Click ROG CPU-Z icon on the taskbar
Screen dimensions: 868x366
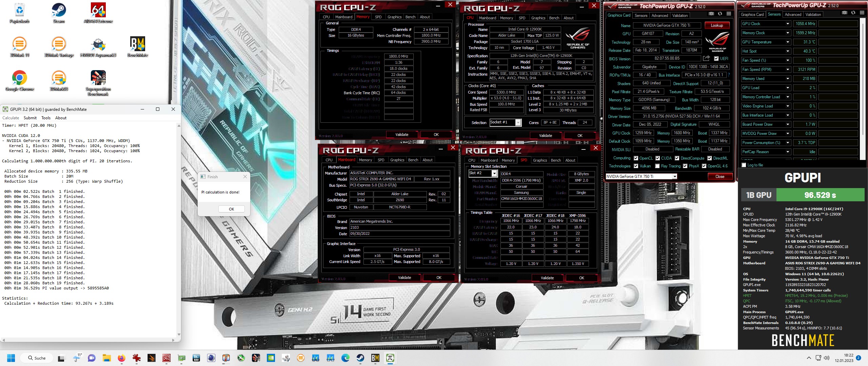pos(166,358)
